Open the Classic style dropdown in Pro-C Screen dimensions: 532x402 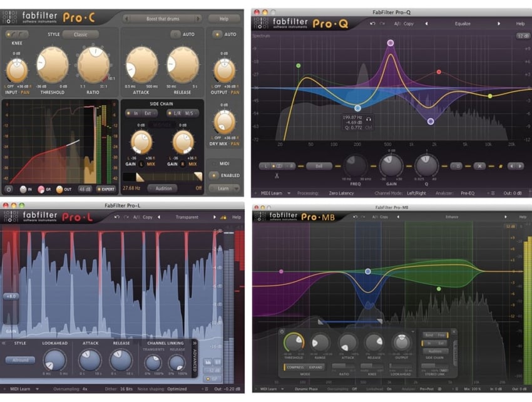click(81, 34)
